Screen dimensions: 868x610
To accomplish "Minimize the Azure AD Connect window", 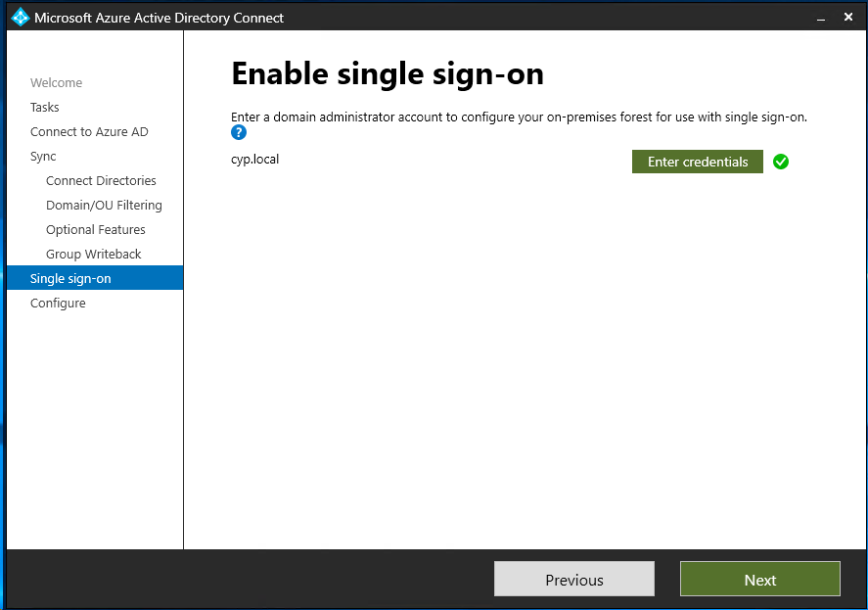I will [x=821, y=18].
